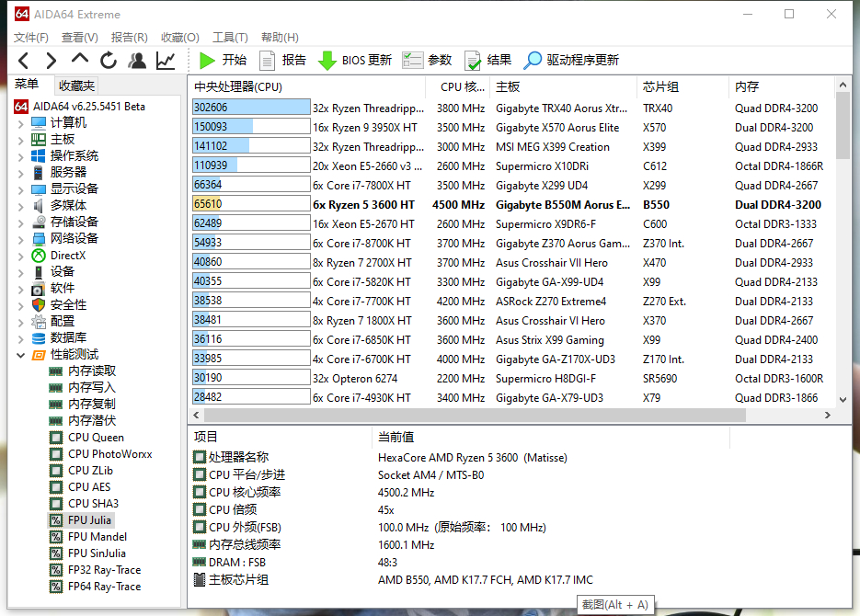Select the FP32 Ray-Trace benchmark icon
This screenshot has width=860, height=616.
[55, 570]
